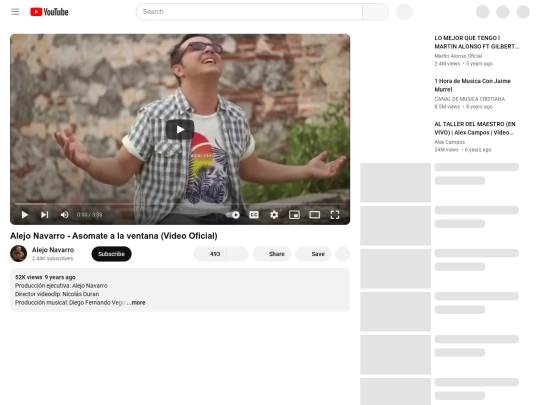Save video to a playlist

[313, 254]
